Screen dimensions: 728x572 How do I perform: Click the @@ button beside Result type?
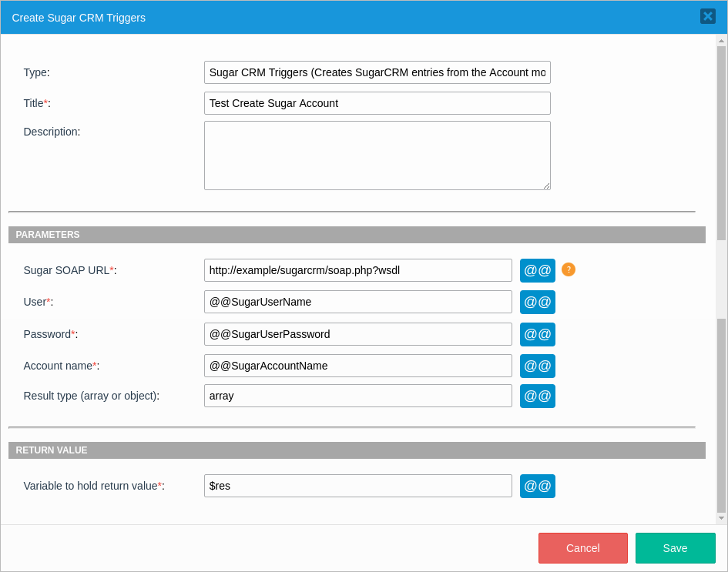coord(537,396)
